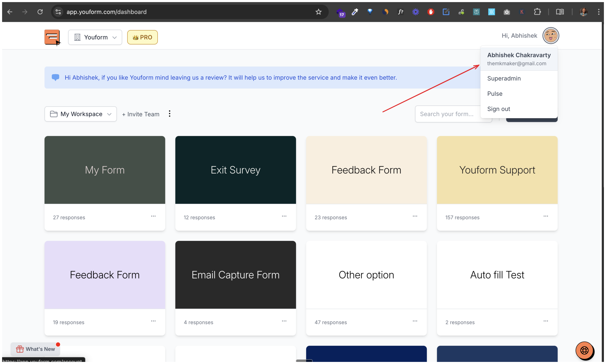Open more options for Exit Survey
Viewport: 606px width, 364px height.
284,216
